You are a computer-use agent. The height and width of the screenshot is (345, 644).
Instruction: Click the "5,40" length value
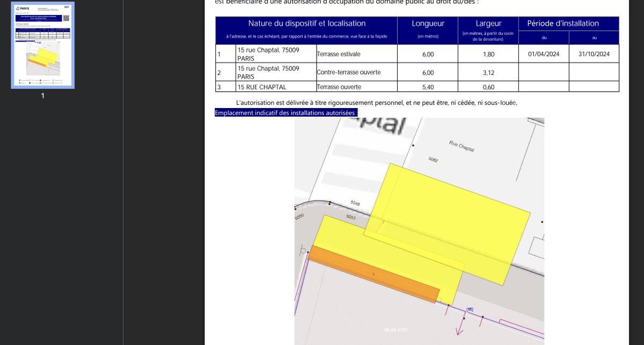(428, 87)
